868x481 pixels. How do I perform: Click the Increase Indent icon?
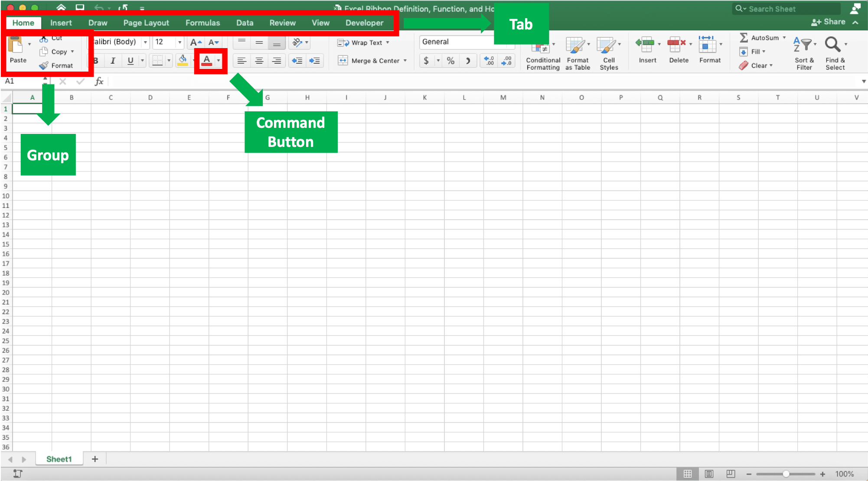(x=314, y=61)
